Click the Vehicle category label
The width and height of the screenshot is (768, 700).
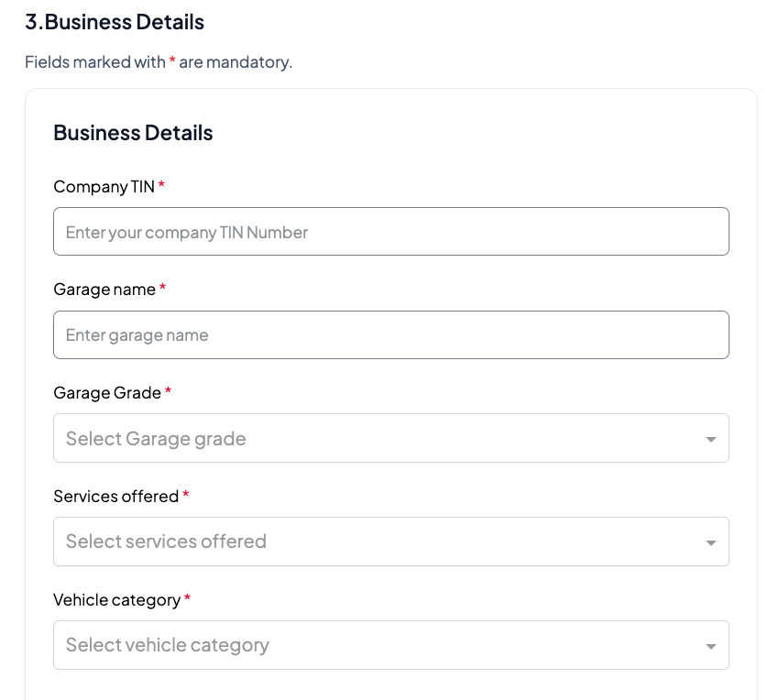click(116, 600)
